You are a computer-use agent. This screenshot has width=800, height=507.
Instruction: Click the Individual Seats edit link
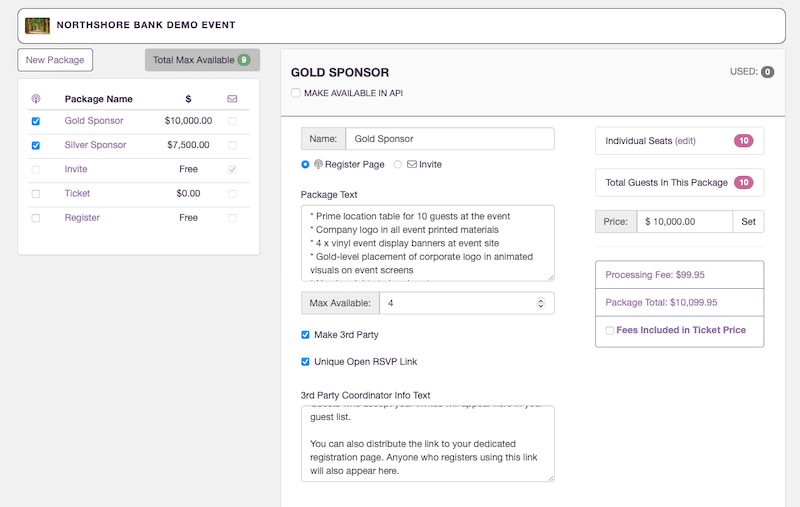coord(685,141)
